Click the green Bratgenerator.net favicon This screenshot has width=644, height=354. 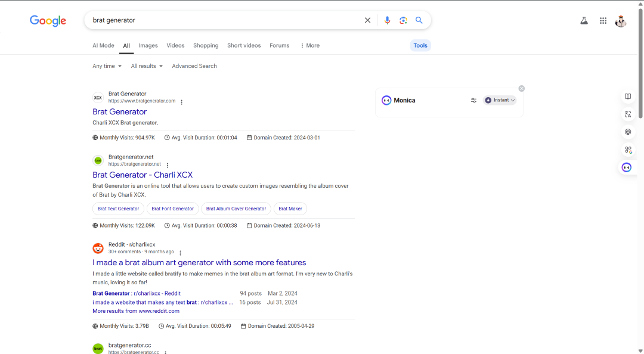coord(98,160)
